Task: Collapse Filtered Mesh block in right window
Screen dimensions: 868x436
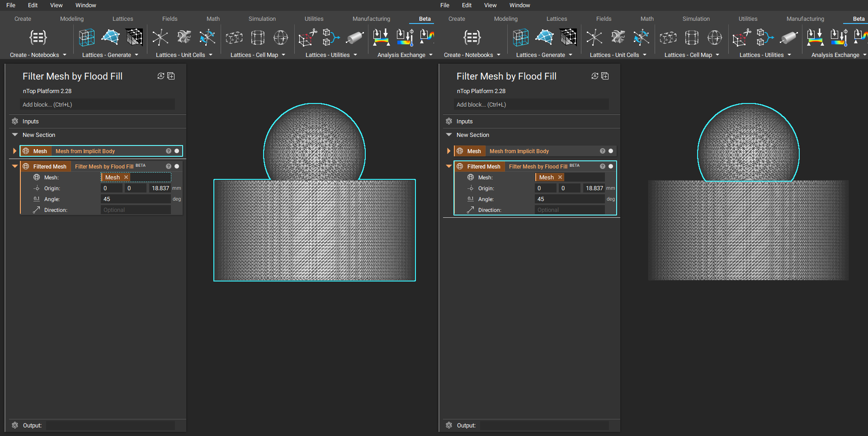Action: pyautogui.click(x=448, y=166)
